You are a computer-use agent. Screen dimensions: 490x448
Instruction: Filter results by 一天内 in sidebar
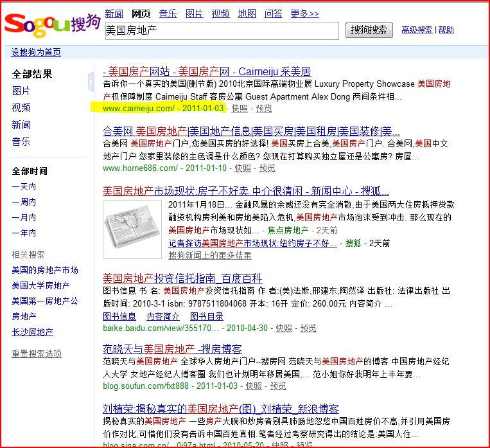click(x=24, y=186)
